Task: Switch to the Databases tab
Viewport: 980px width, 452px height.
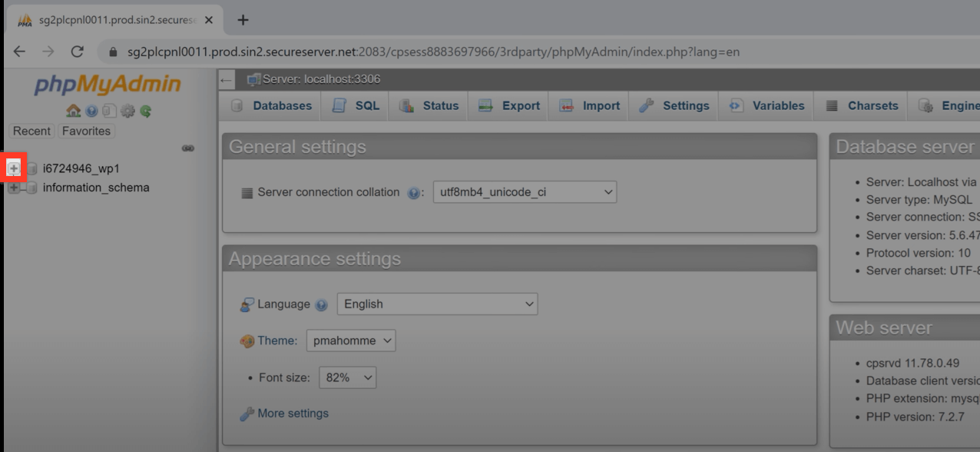Action: pyautogui.click(x=278, y=105)
